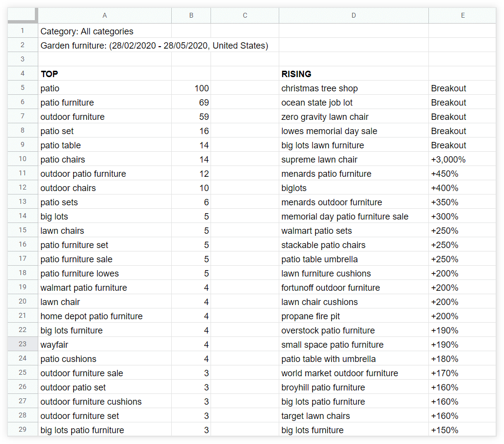The width and height of the screenshot is (504, 444).
Task: Select the 'patio cushions' cell
Action: pyautogui.click(x=105, y=359)
